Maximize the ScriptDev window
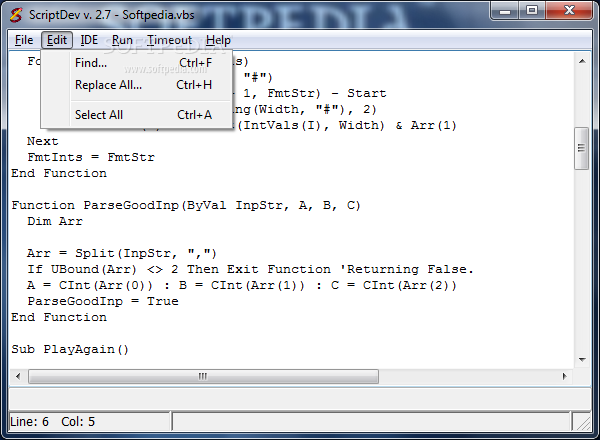 533,13
